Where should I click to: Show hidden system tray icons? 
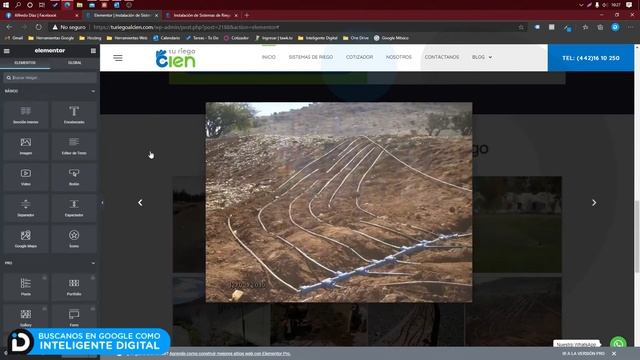tap(581, 5)
